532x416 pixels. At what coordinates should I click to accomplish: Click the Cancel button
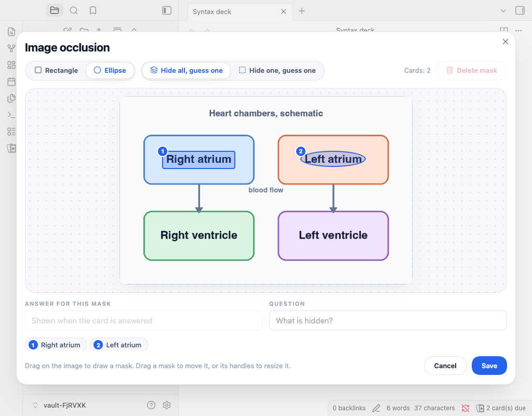tap(445, 366)
